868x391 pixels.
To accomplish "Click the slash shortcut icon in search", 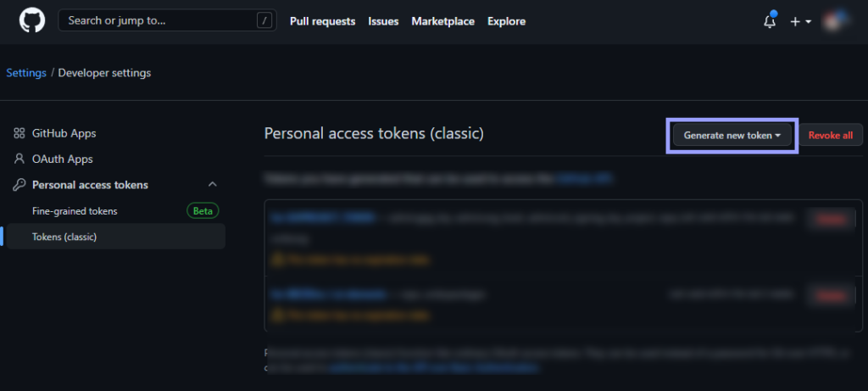I will (x=264, y=21).
